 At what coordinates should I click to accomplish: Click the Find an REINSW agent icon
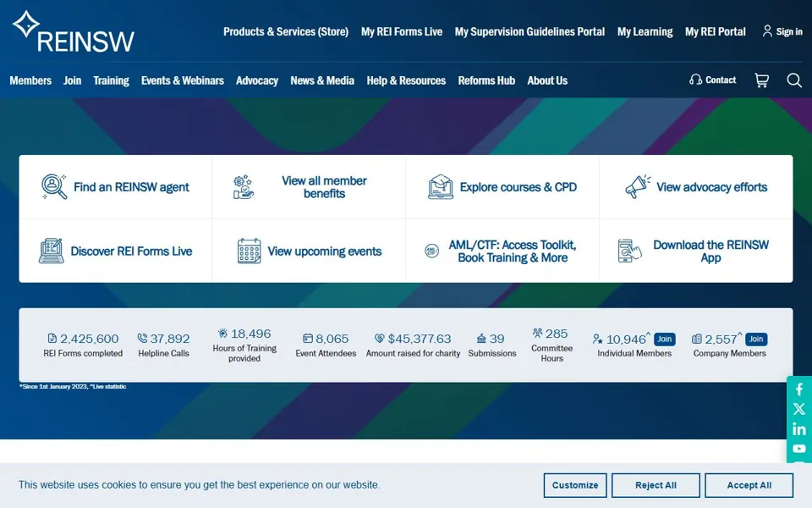click(x=54, y=186)
